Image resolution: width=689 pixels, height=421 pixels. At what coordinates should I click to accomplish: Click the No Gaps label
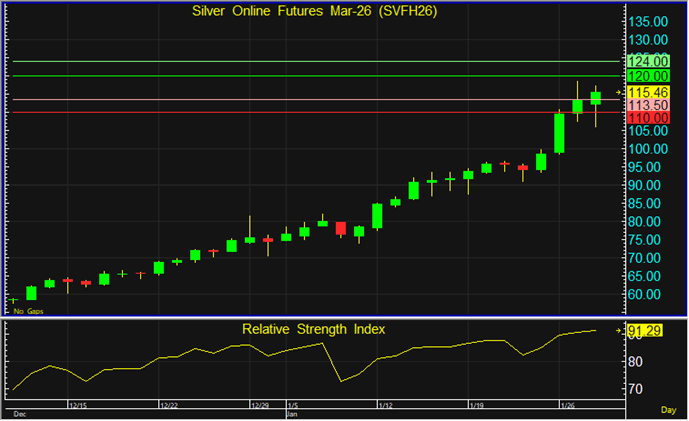(x=28, y=311)
